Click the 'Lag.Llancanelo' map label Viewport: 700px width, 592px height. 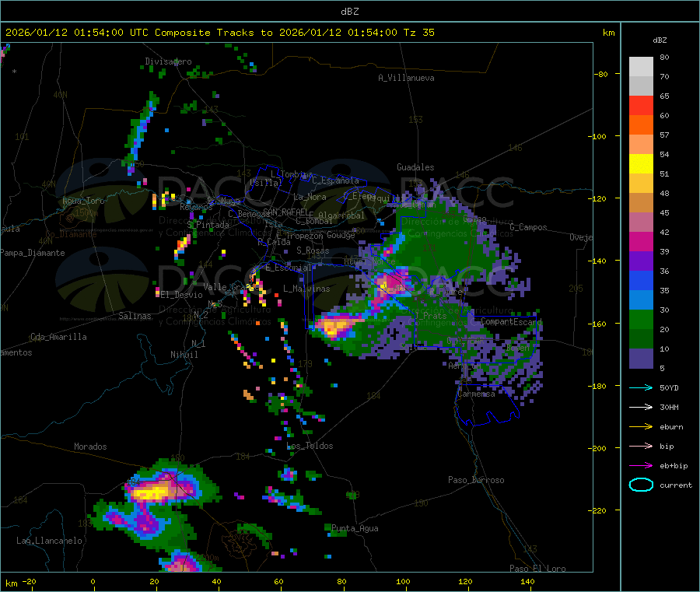tap(50, 541)
